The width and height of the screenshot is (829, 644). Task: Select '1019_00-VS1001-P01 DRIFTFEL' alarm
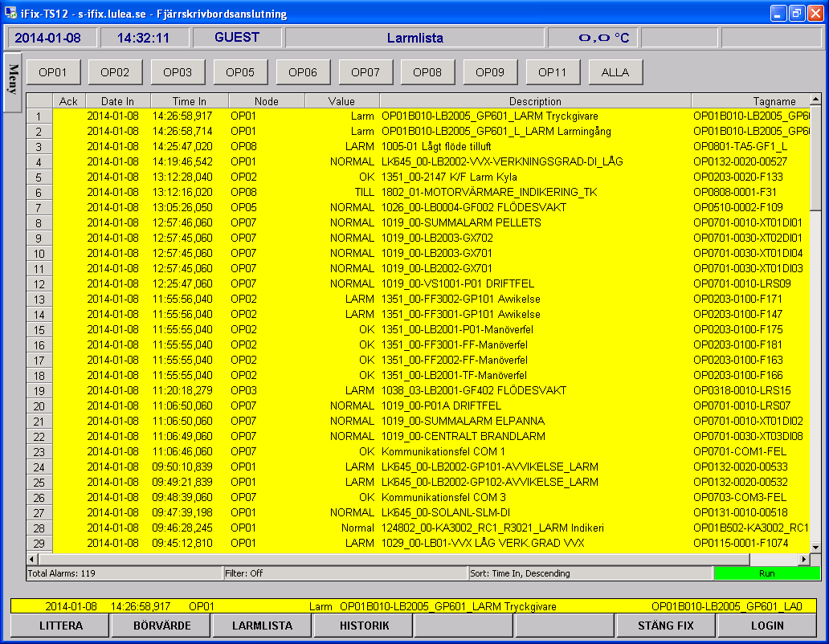418,283
